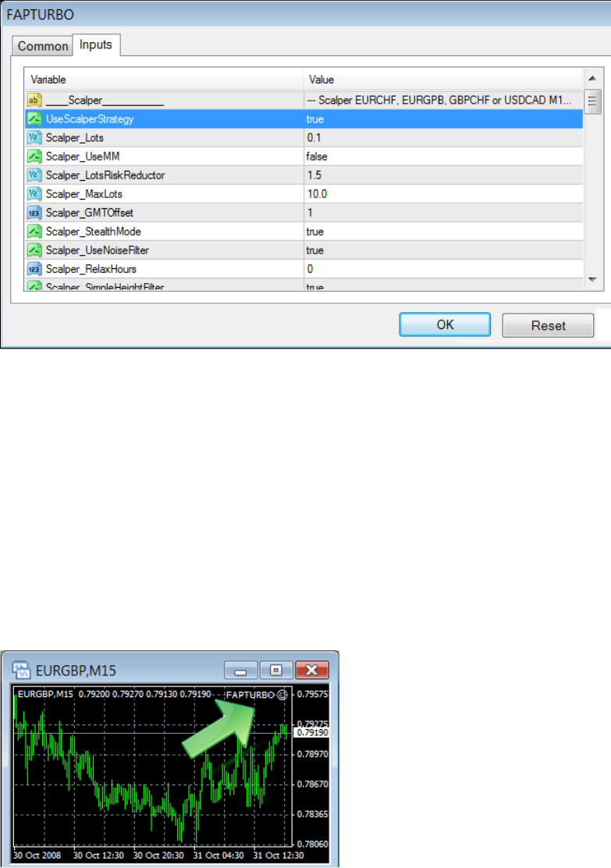Click the value 1 for Scalper_GMTOffset

tap(311, 213)
